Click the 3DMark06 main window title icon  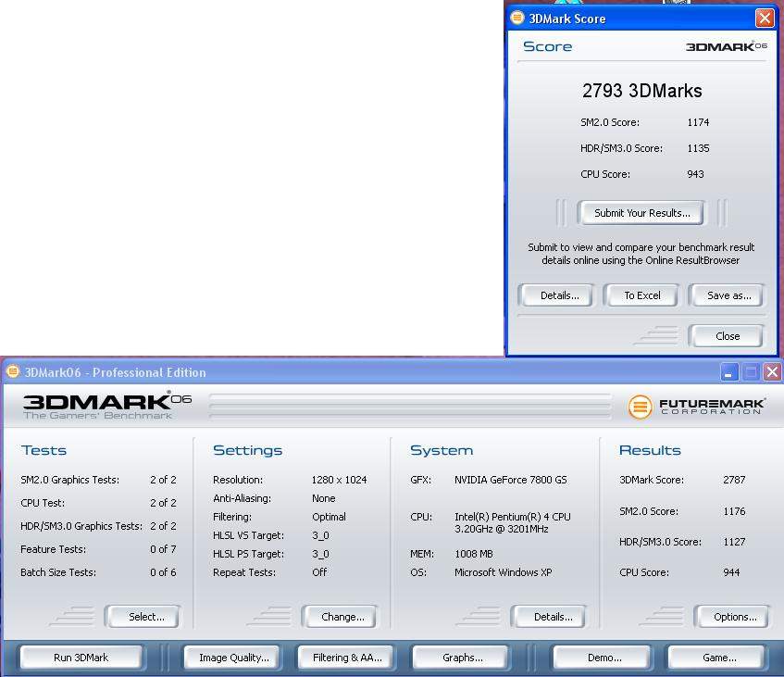(x=13, y=371)
